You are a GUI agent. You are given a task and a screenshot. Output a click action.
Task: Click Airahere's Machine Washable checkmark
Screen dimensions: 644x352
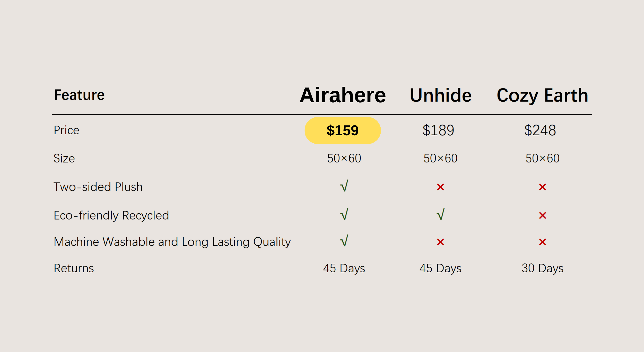(344, 241)
